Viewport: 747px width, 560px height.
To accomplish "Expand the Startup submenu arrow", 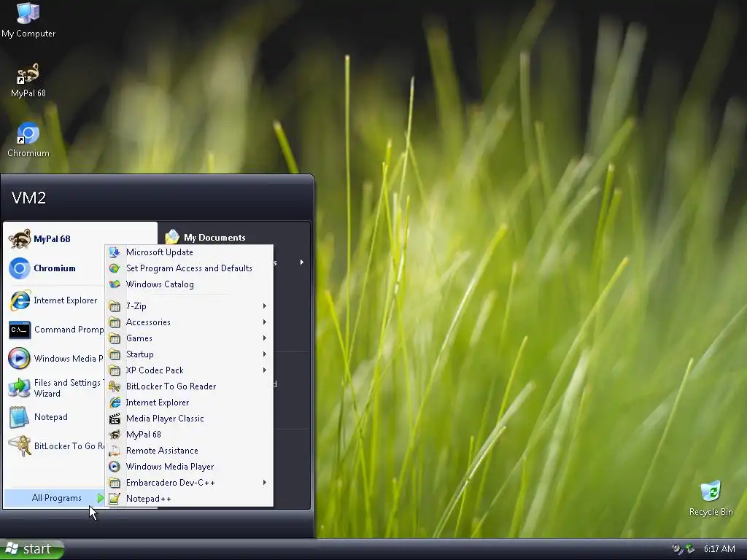I will coord(264,354).
